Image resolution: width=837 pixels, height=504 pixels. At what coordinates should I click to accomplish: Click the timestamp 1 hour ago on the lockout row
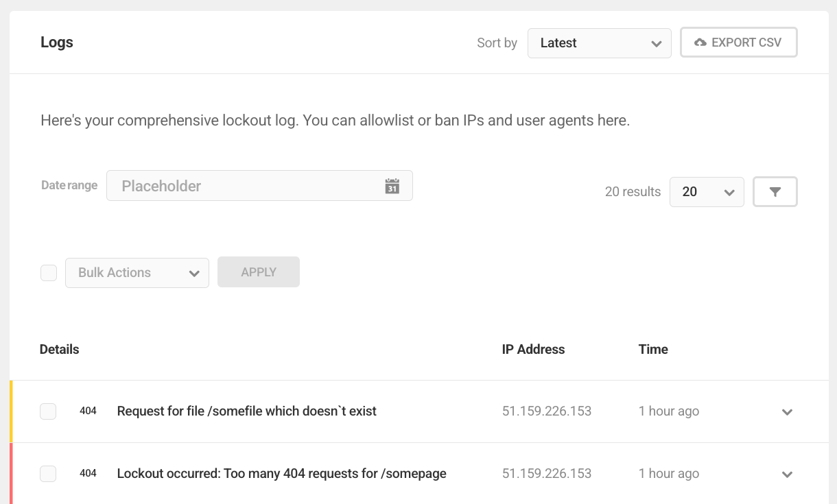tap(668, 473)
